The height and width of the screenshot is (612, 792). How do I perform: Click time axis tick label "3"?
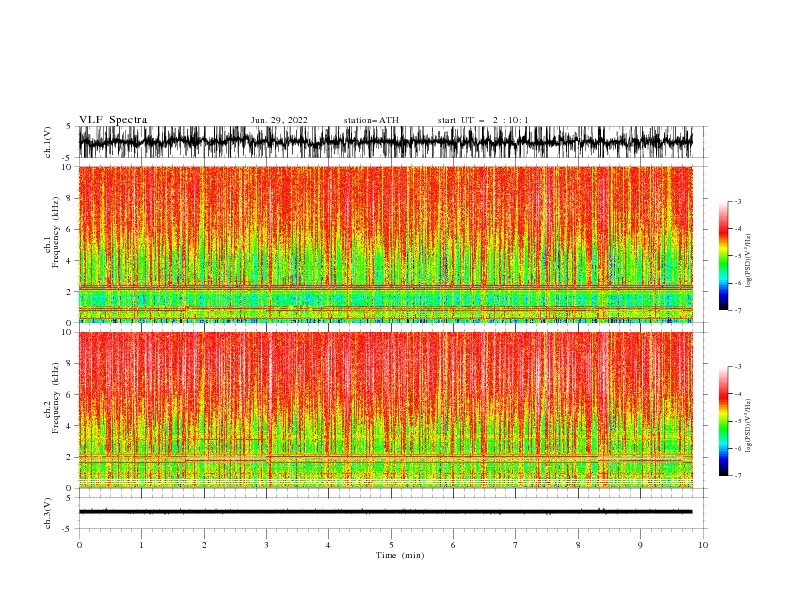[266, 545]
